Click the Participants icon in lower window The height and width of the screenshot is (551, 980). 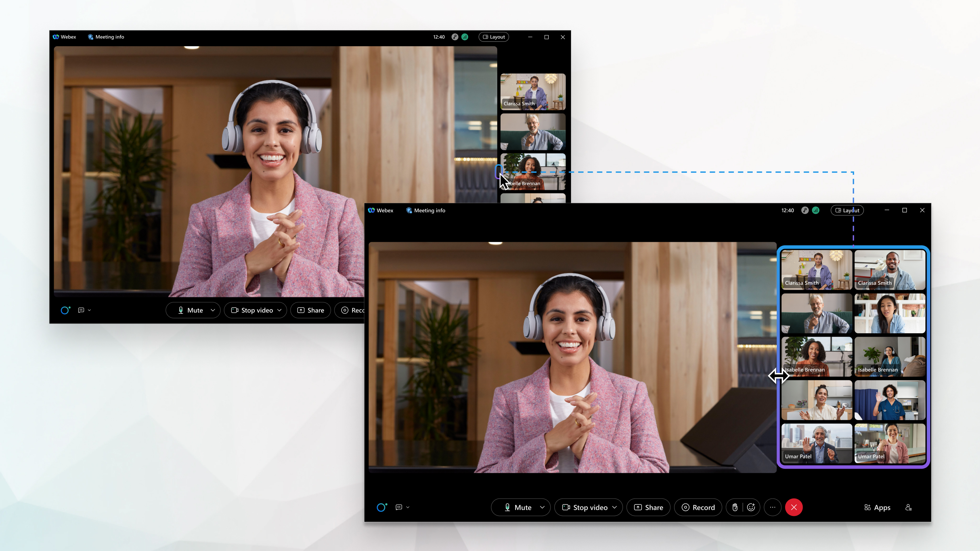coord(910,507)
